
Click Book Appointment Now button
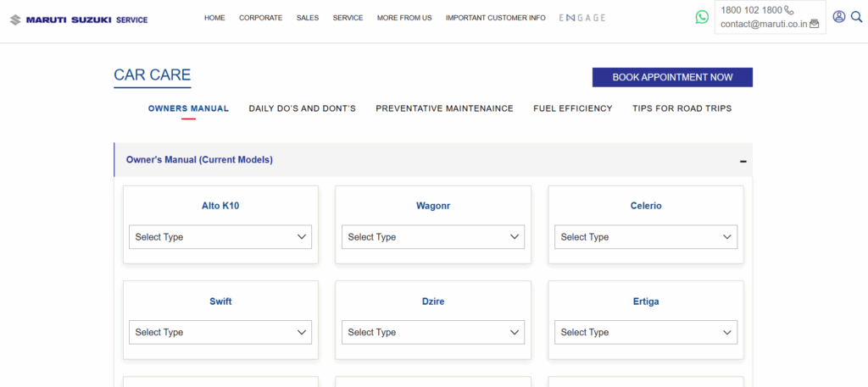[672, 77]
